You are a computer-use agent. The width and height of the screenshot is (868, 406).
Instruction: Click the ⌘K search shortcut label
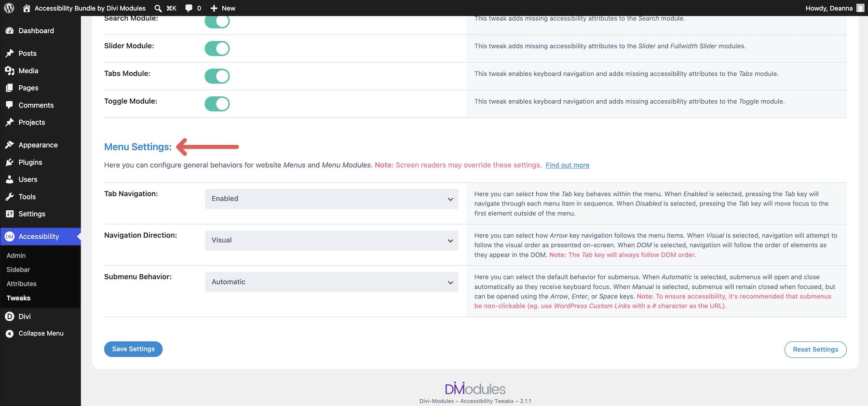pos(171,8)
